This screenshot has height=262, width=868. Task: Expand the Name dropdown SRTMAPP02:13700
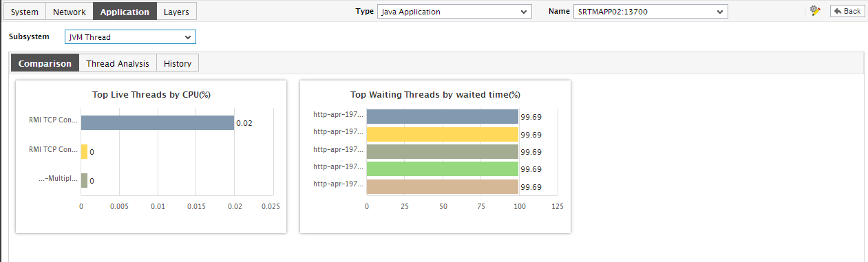coord(650,11)
